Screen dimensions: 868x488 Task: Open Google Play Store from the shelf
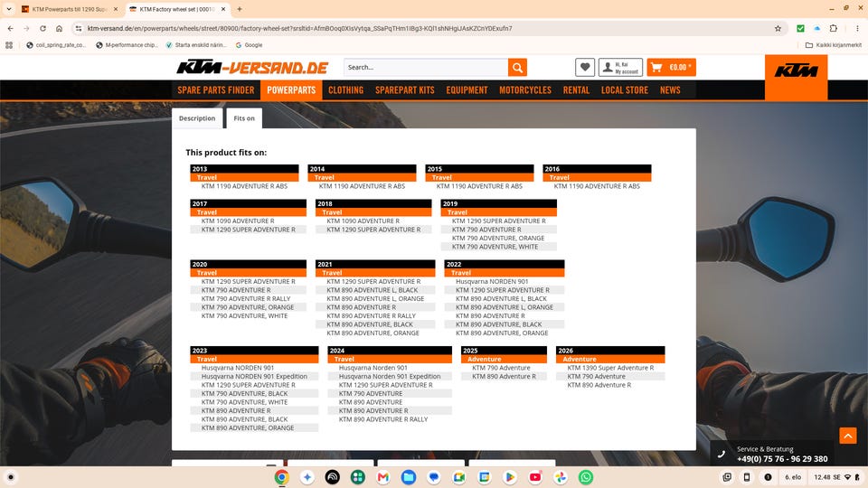[x=510, y=477]
